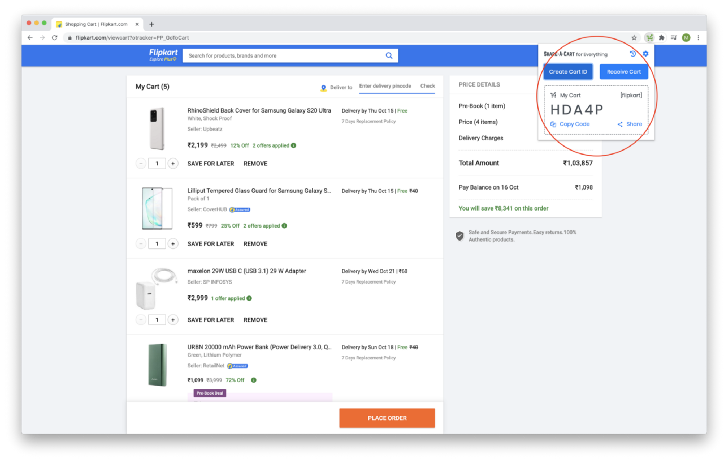Open the Chrome profile avatar
Screen dimensions: 728x462
[x=686, y=38]
